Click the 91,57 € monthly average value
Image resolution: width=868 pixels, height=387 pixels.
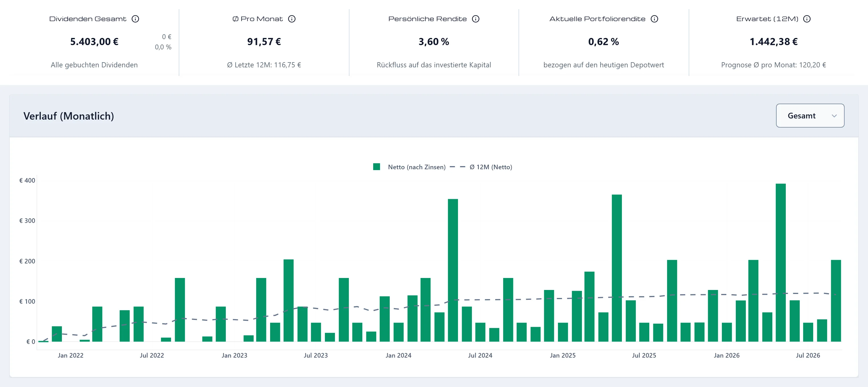[x=264, y=42]
